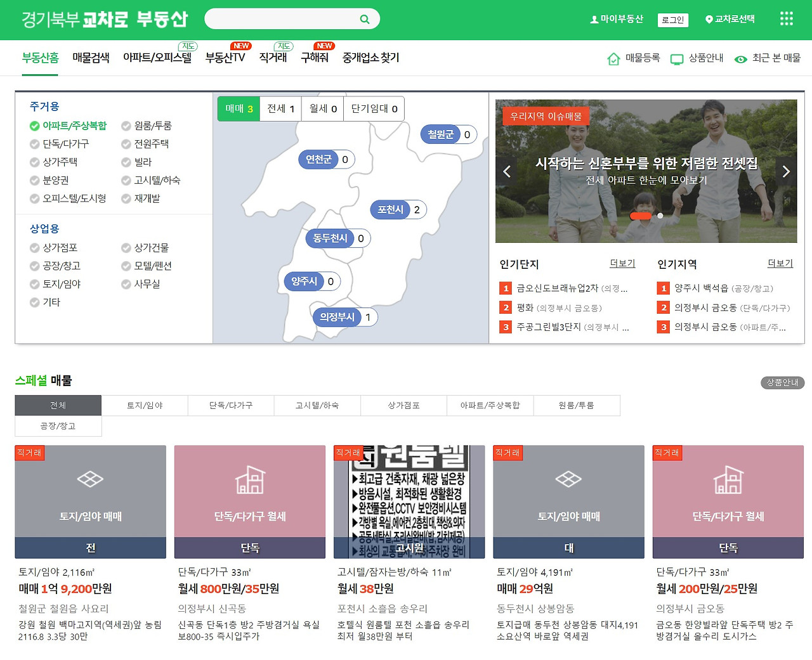Select 분양권 property type

(x=49, y=181)
